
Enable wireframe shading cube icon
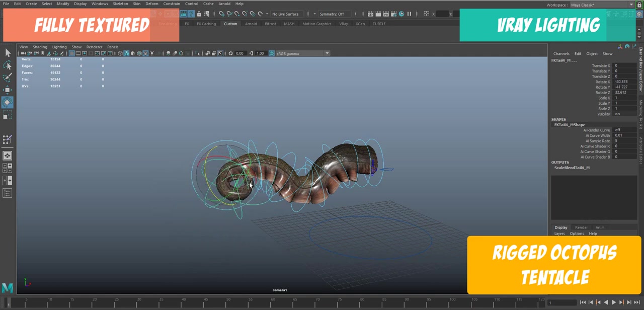(120, 53)
